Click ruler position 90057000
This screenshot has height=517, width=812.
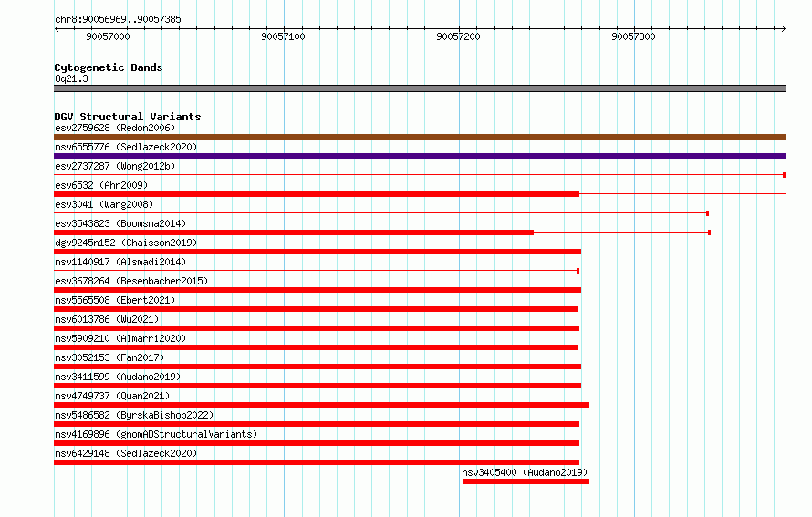108,36
